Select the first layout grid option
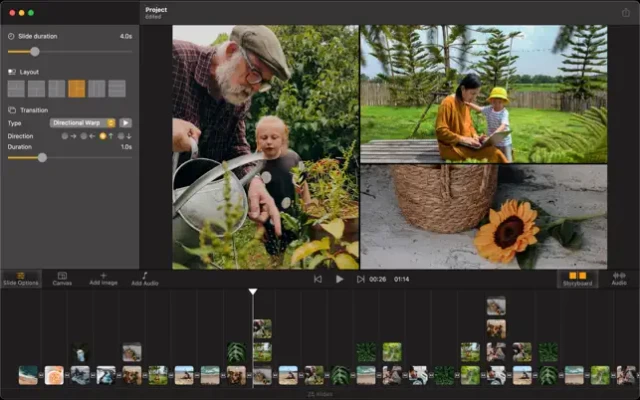This screenshot has width=640, height=400. (x=17, y=89)
